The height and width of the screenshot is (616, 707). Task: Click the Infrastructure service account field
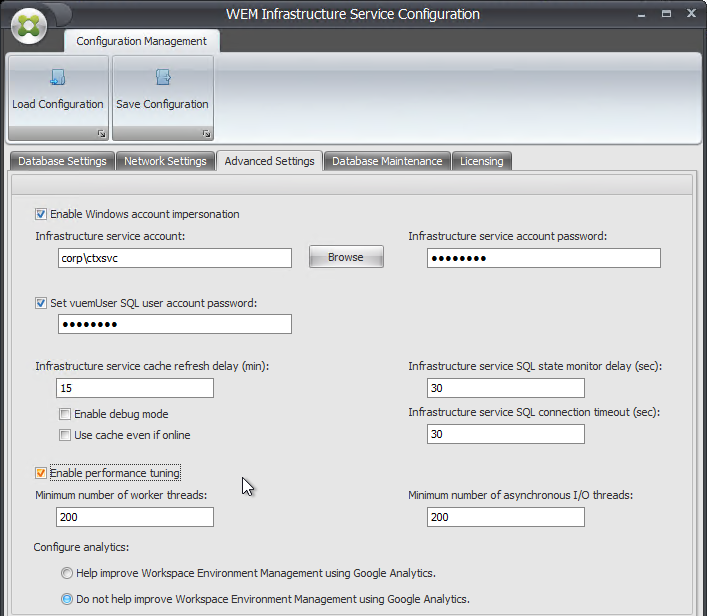pos(175,258)
